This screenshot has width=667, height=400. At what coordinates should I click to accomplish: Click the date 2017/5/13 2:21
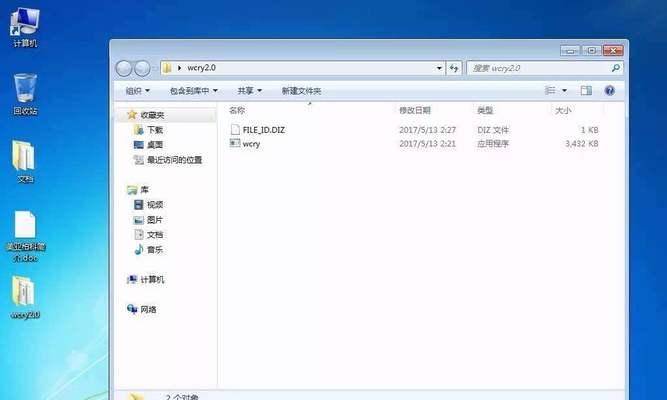point(428,144)
